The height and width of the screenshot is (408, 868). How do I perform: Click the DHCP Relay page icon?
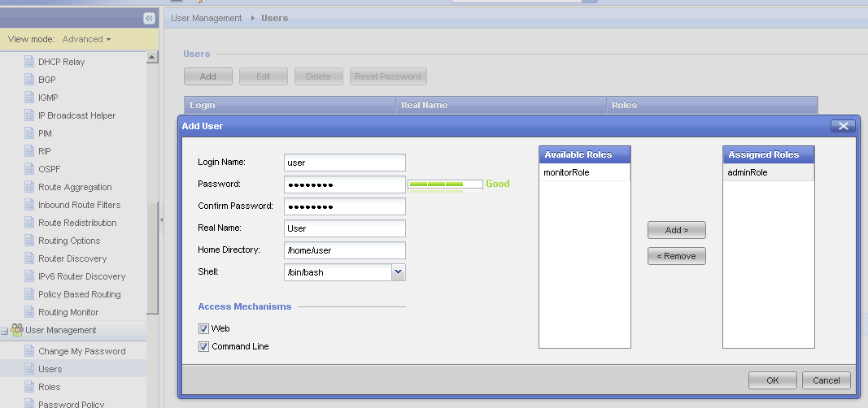(29, 62)
